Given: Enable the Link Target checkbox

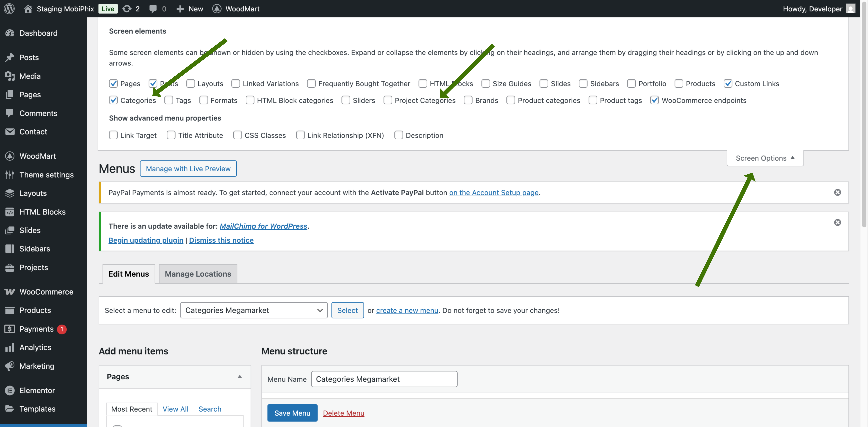Looking at the screenshot, I should 113,135.
